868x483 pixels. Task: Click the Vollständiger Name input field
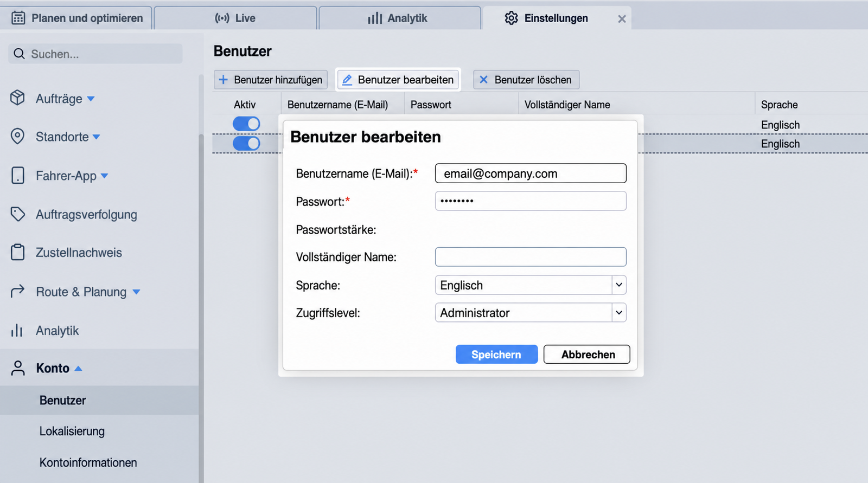point(531,257)
